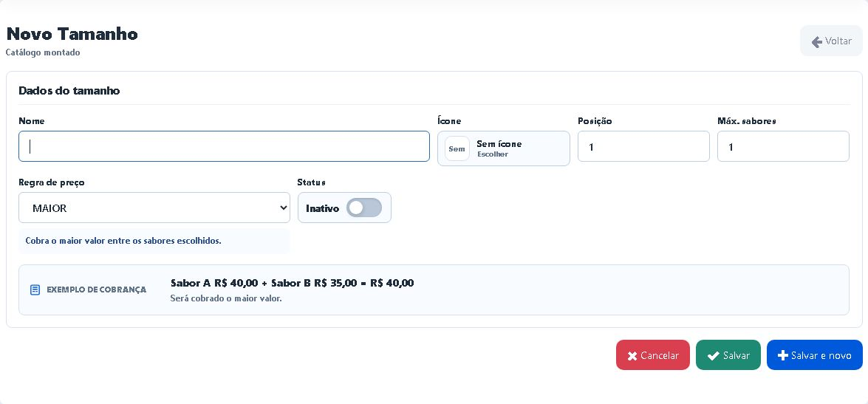
Task: Click the red Cancelar button
Action: pyautogui.click(x=652, y=355)
